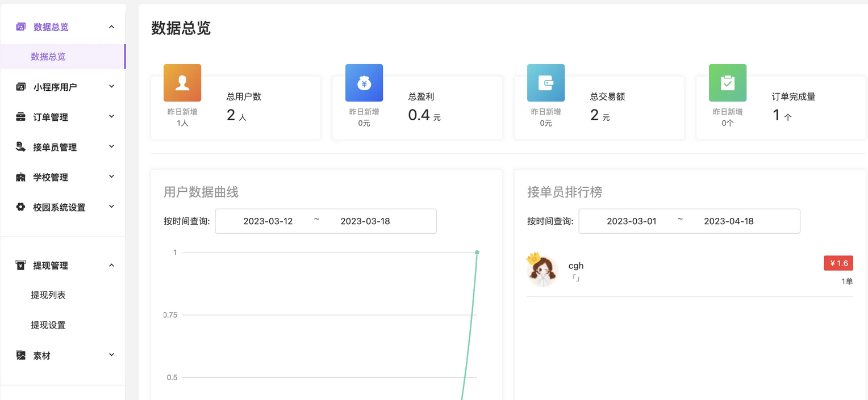Image resolution: width=868 pixels, height=400 pixels.
Task: Set leaderboard end date 2023-04-18
Action: coord(729,221)
